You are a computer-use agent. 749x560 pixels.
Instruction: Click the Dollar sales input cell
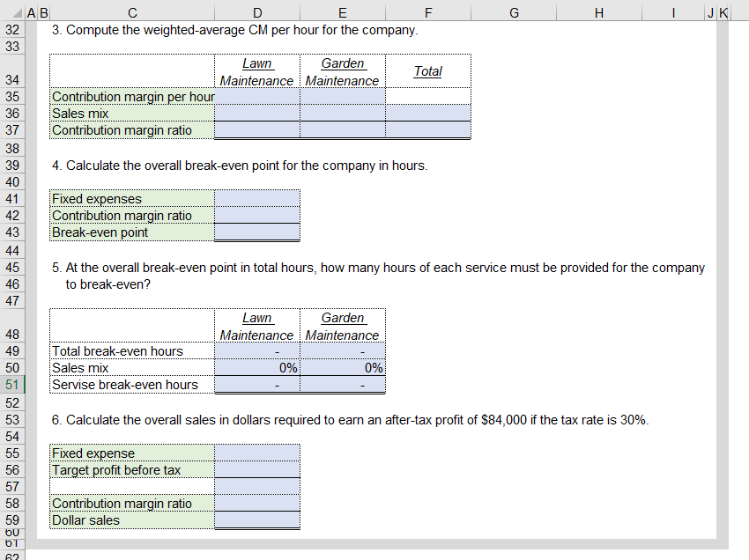click(257, 519)
